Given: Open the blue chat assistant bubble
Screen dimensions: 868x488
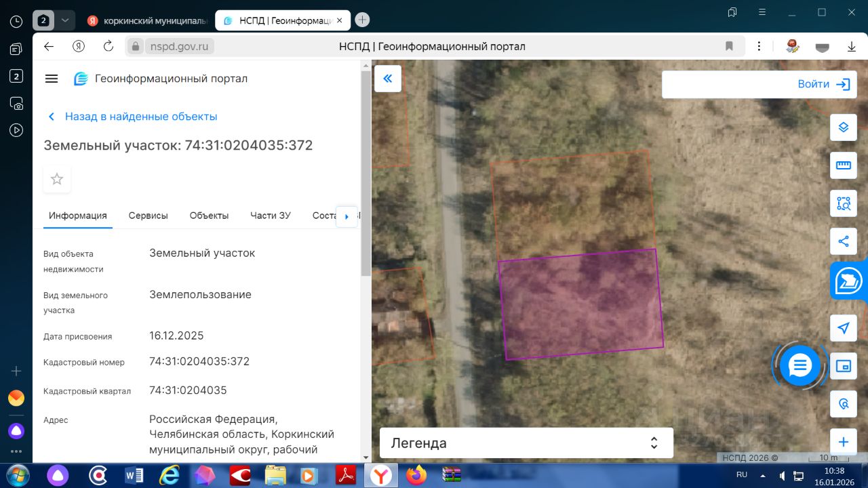Looking at the screenshot, I should coord(800,366).
